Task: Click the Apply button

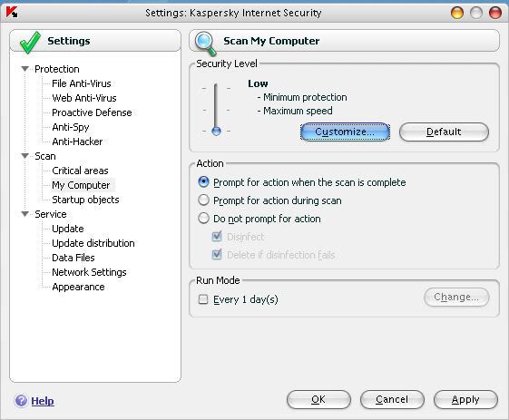Action: (465, 399)
